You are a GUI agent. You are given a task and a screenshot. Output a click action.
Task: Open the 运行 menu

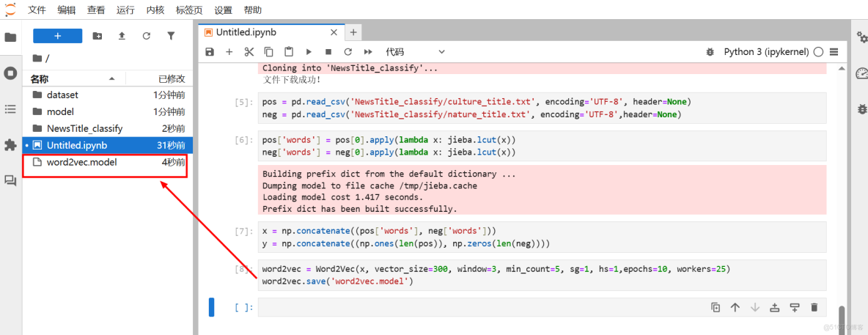tap(125, 10)
